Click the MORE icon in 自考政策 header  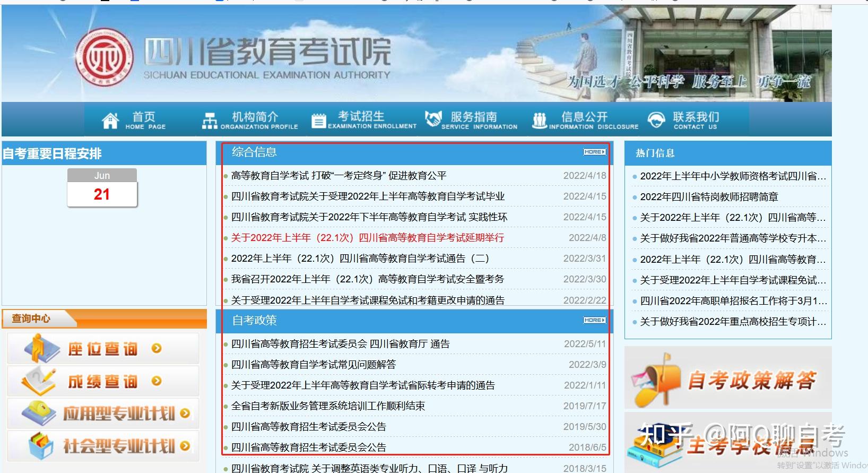[594, 320]
